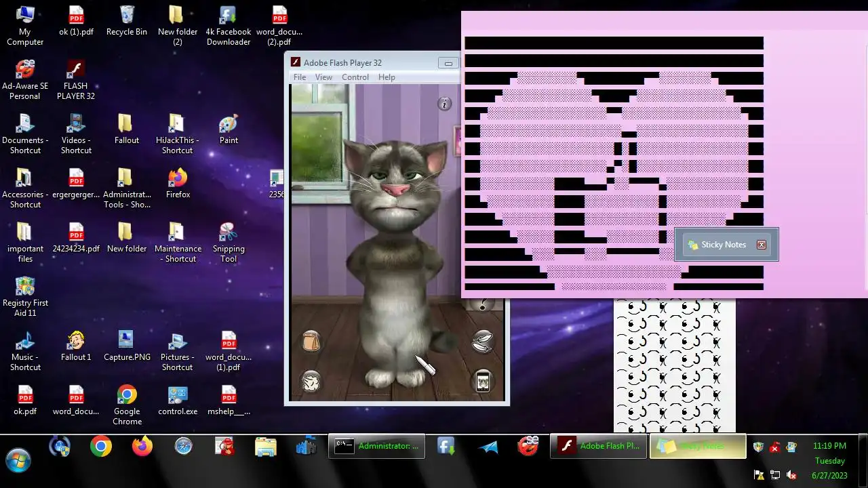
Task: Select word_docu...(2).pdf on the desktop
Action: [x=279, y=26]
